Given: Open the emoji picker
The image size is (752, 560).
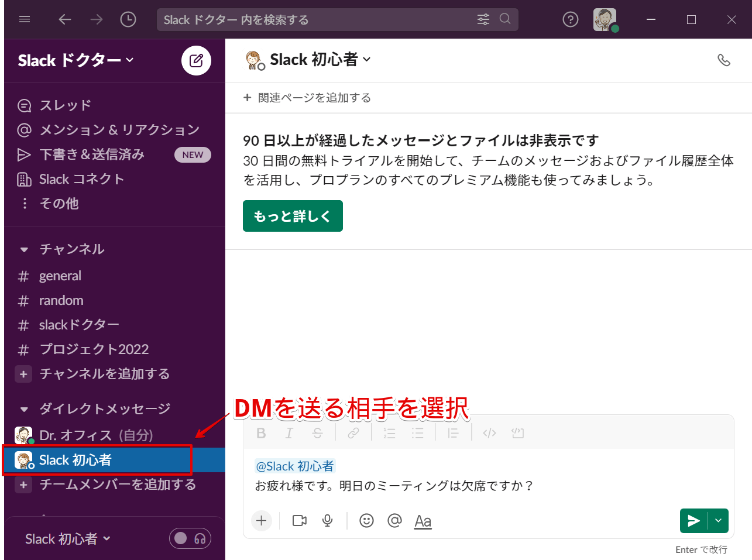Looking at the screenshot, I should point(366,521).
